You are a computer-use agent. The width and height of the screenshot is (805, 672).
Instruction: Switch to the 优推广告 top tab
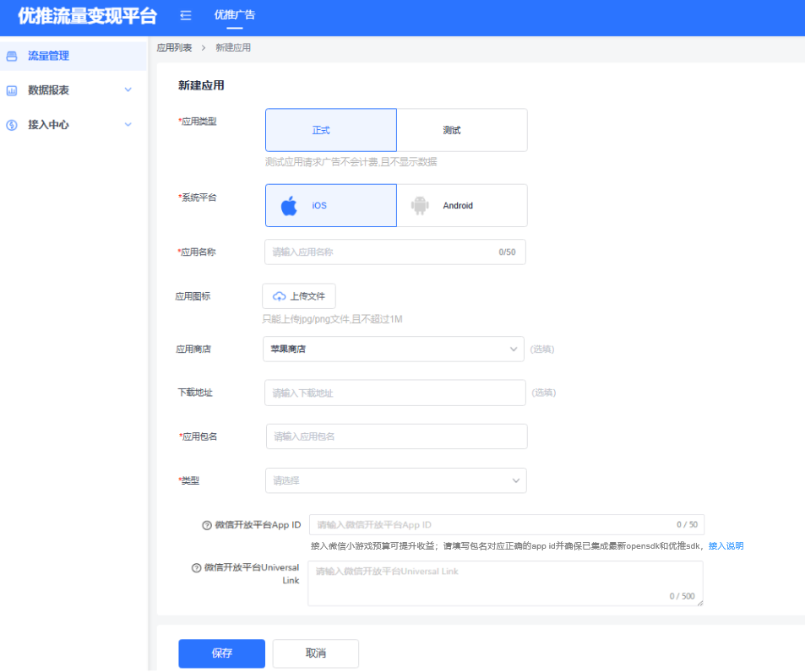point(234,15)
